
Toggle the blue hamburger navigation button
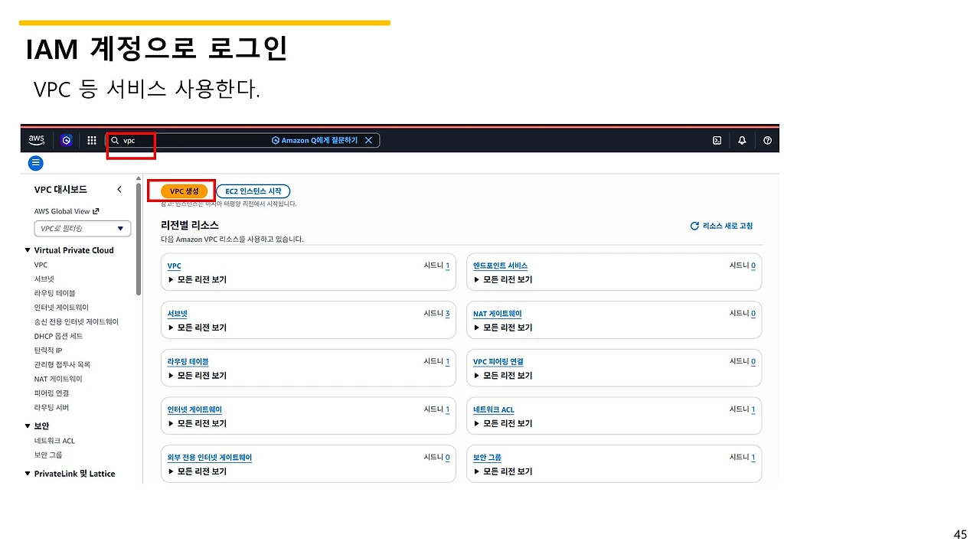[x=36, y=163]
